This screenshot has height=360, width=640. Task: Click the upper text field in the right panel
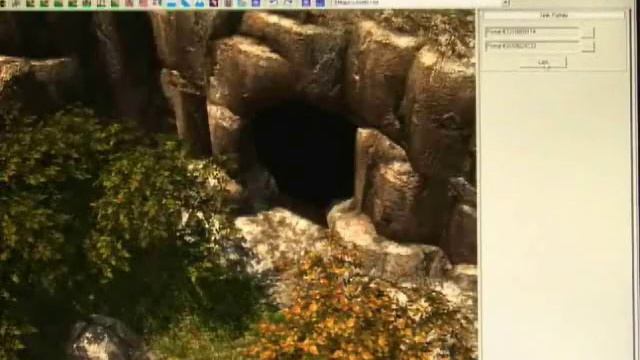532,32
